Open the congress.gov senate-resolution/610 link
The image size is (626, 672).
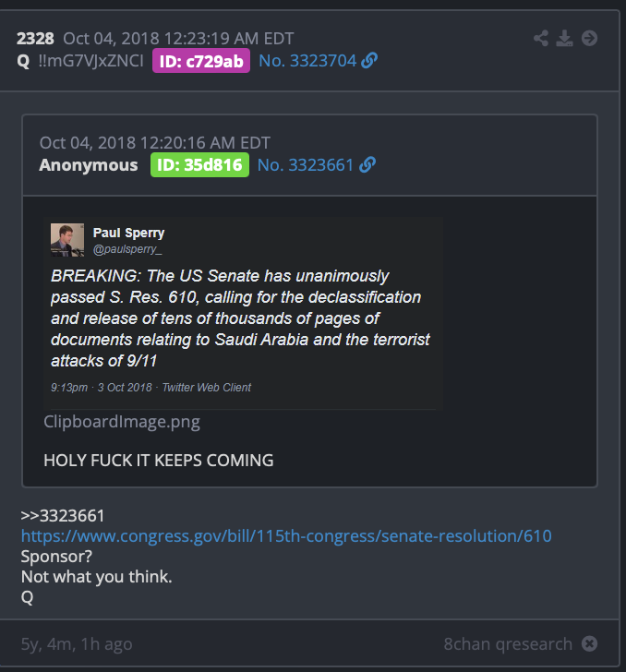click(x=286, y=536)
